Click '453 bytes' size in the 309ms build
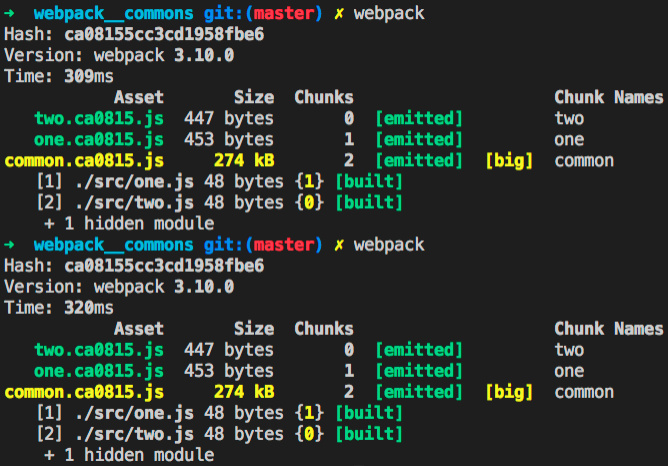The image size is (668, 466). [229, 140]
